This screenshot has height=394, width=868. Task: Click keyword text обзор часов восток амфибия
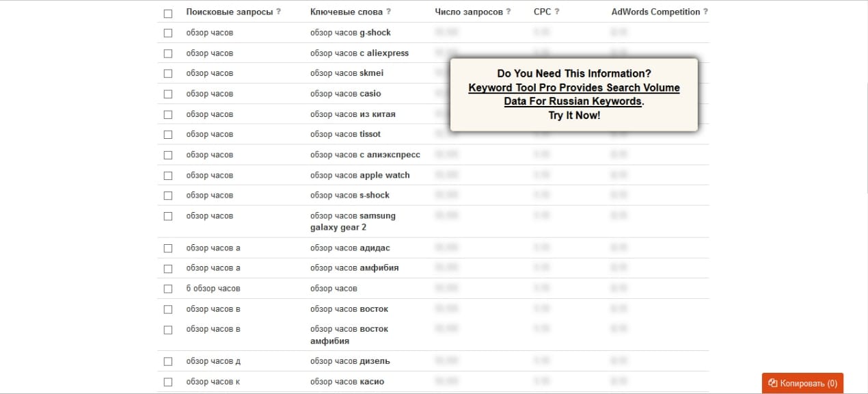click(x=349, y=335)
